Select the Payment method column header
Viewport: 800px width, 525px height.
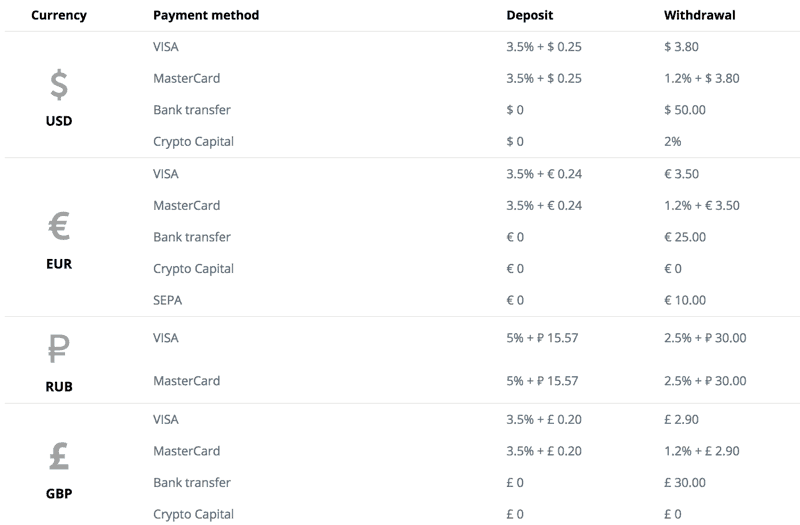click(206, 15)
